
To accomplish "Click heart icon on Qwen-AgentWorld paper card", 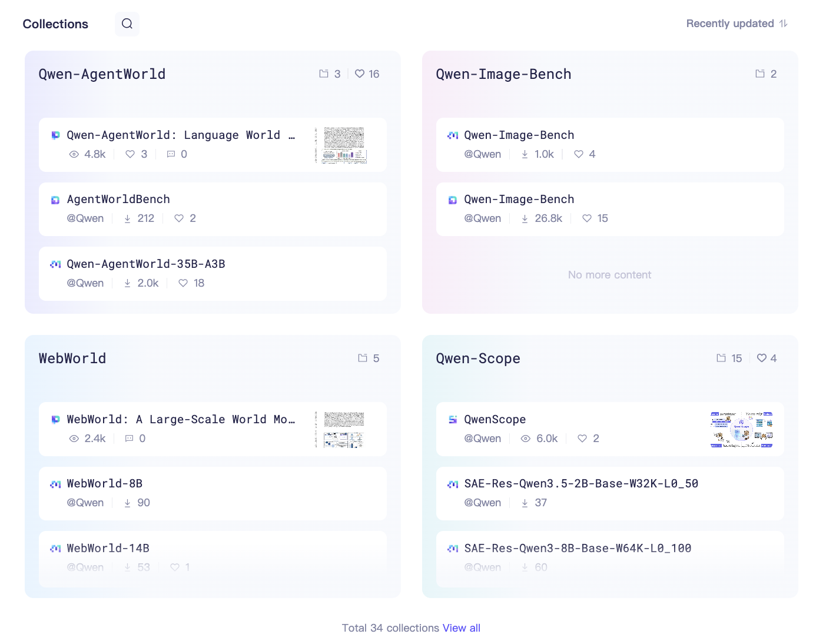I will tap(130, 154).
